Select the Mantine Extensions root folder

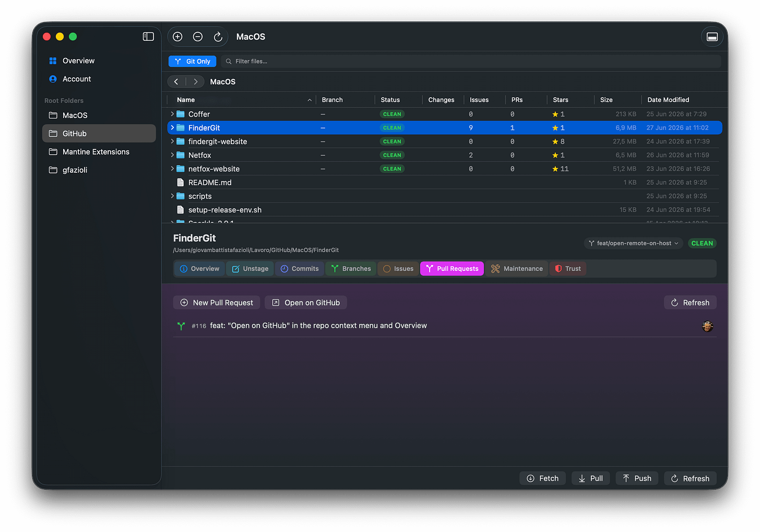(99, 152)
